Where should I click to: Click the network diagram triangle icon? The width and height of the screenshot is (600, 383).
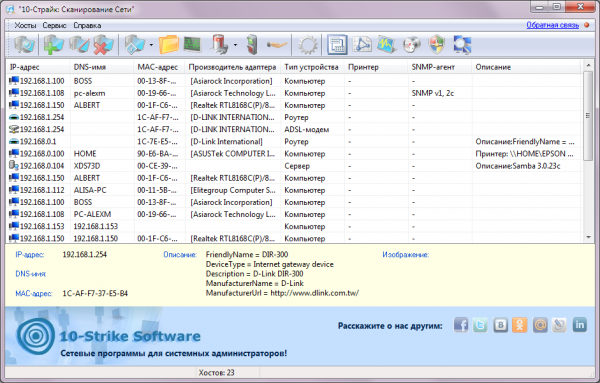coord(362,45)
